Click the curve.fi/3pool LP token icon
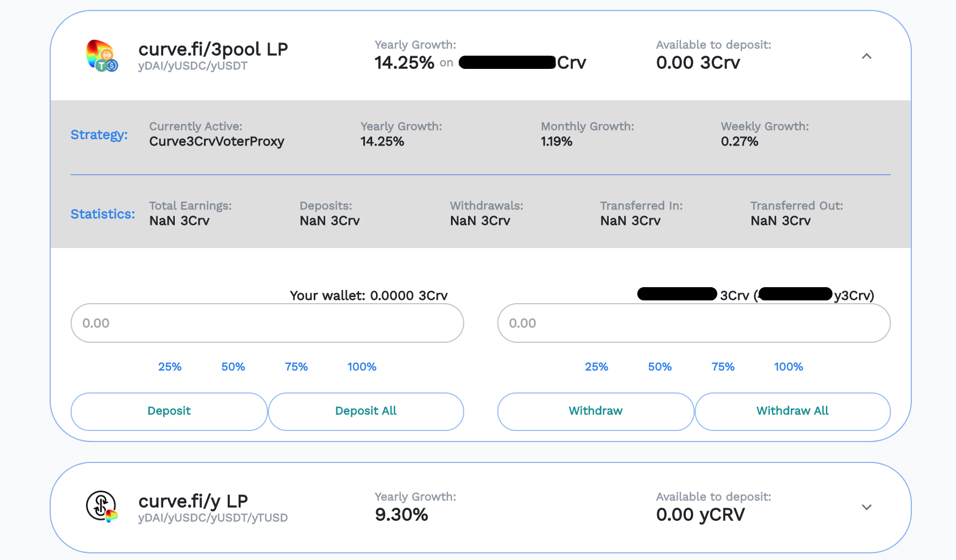 pos(101,56)
